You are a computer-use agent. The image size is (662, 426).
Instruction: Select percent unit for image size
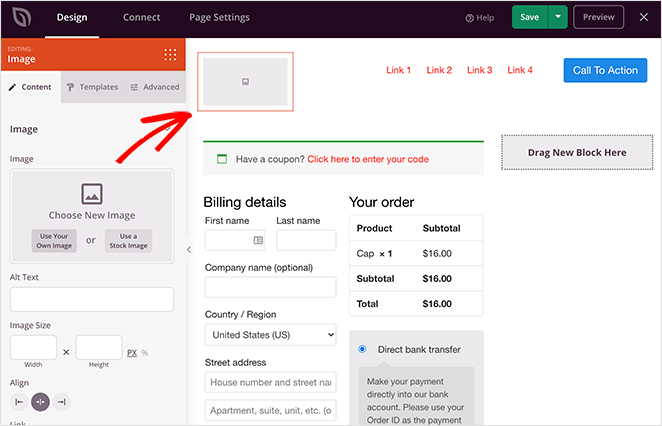click(145, 353)
